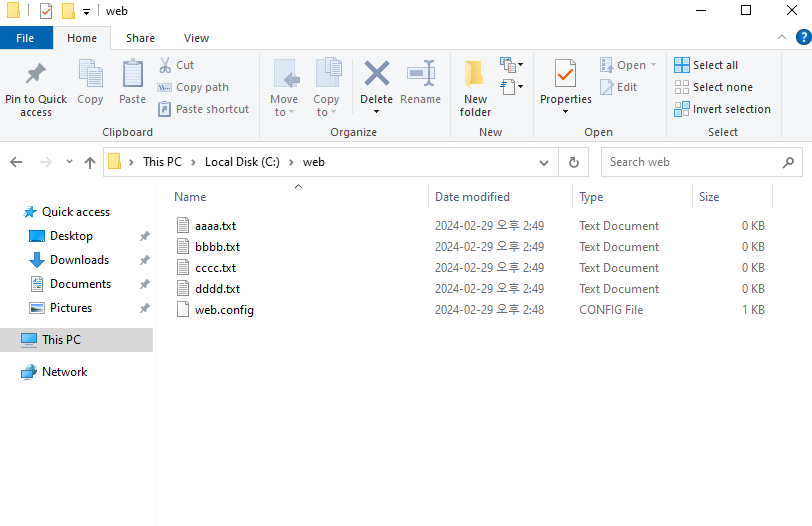Click the Edit ribbon button
Viewport: 812px width, 526px height.
pyautogui.click(x=618, y=87)
